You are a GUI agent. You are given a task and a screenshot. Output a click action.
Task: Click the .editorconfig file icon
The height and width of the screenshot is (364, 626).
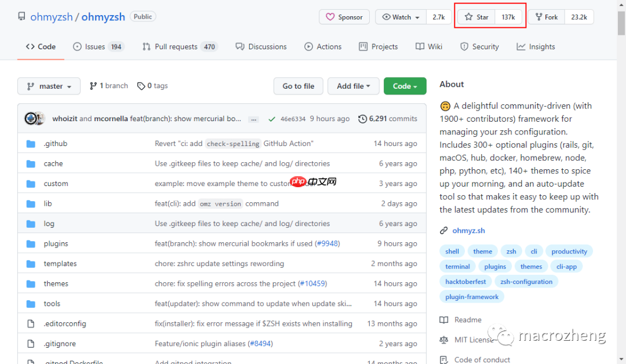point(31,323)
